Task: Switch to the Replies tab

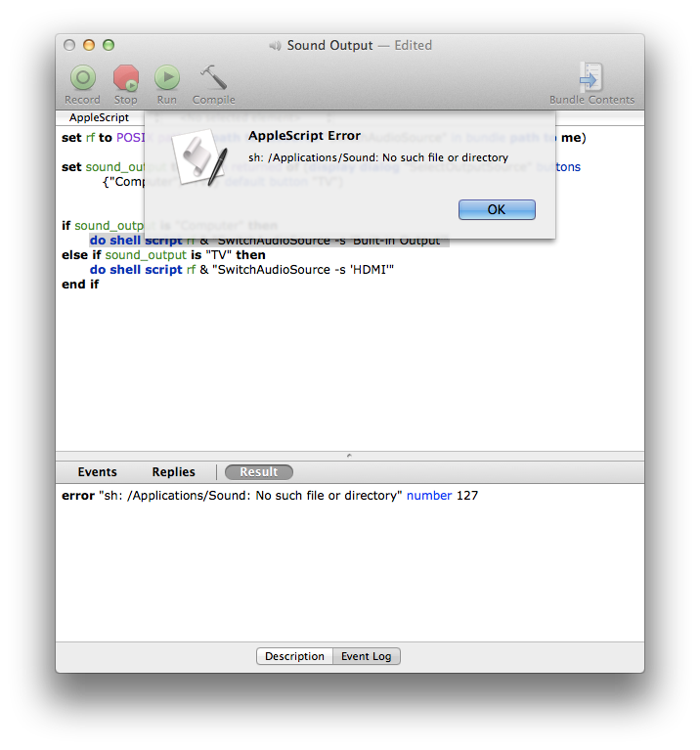Action: point(174,472)
